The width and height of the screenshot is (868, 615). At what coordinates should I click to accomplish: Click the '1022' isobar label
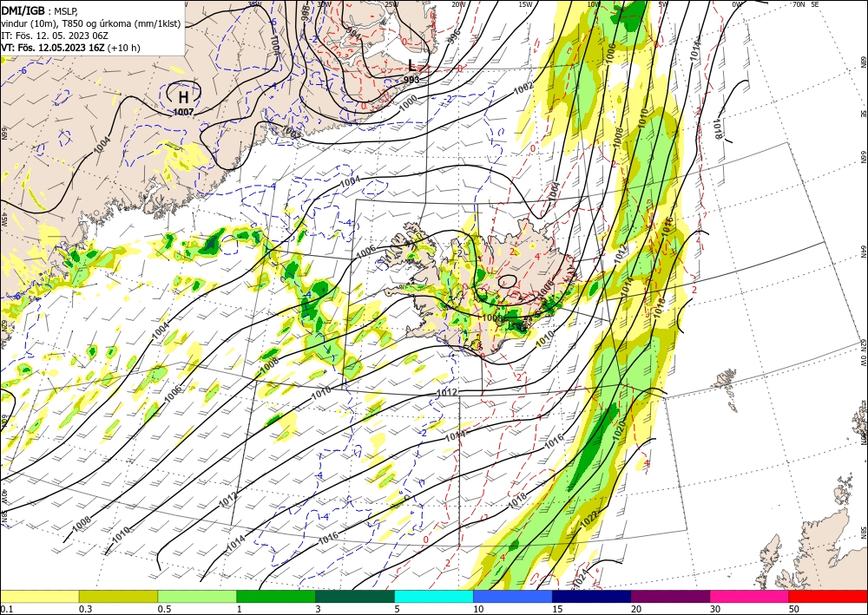(589, 519)
